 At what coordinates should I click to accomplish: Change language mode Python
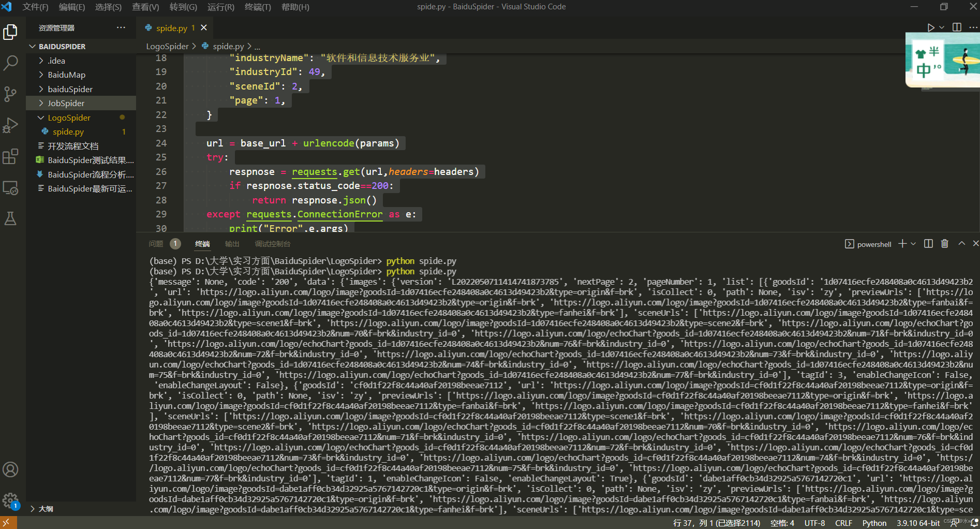click(x=874, y=523)
